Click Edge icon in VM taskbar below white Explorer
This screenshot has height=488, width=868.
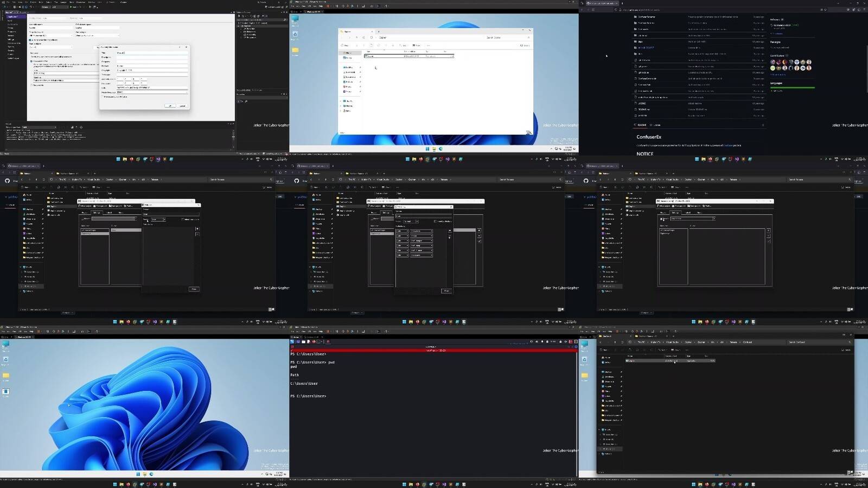pos(441,149)
